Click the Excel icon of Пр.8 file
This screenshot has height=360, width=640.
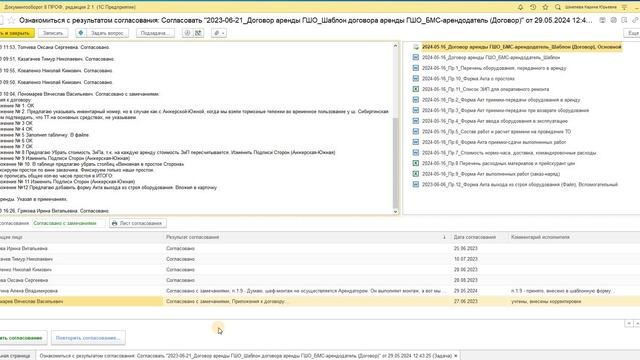[x=416, y=163]
